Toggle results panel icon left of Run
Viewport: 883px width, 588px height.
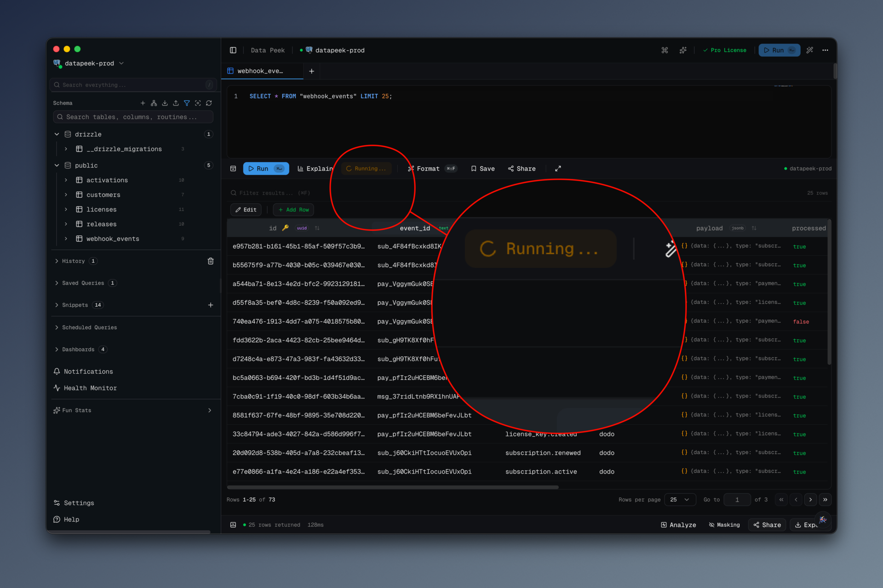[233, 169]
